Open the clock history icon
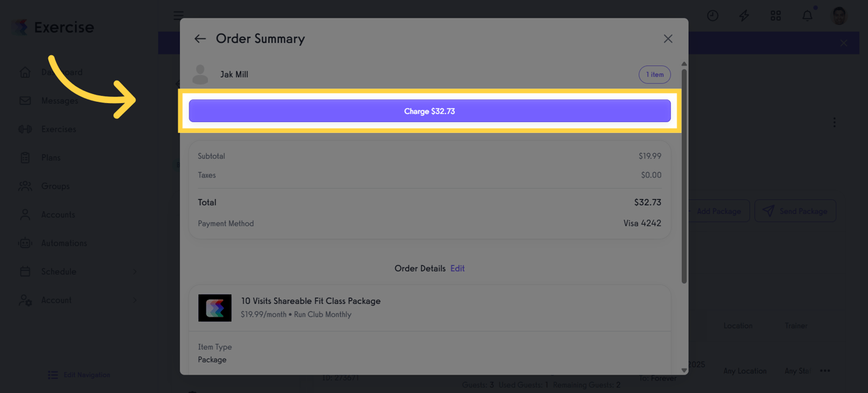This screenshot has height=393, width=868. click(713, 15)
